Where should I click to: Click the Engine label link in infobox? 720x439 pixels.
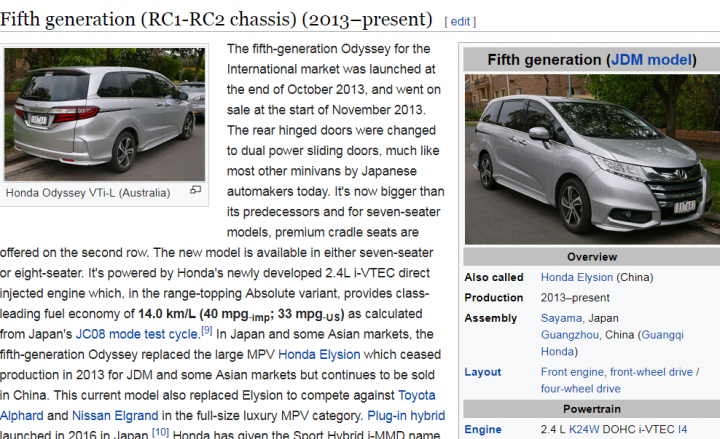[483, 429]
